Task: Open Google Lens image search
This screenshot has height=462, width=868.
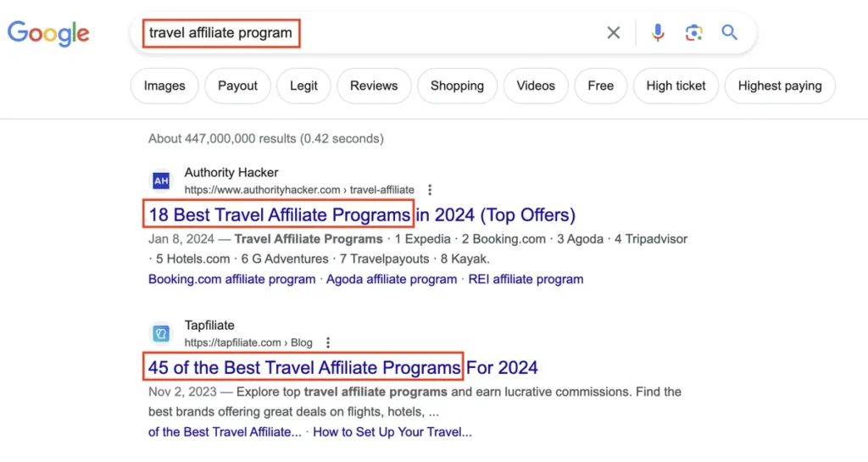Action: pyautogui.click(x=694, y=33)
